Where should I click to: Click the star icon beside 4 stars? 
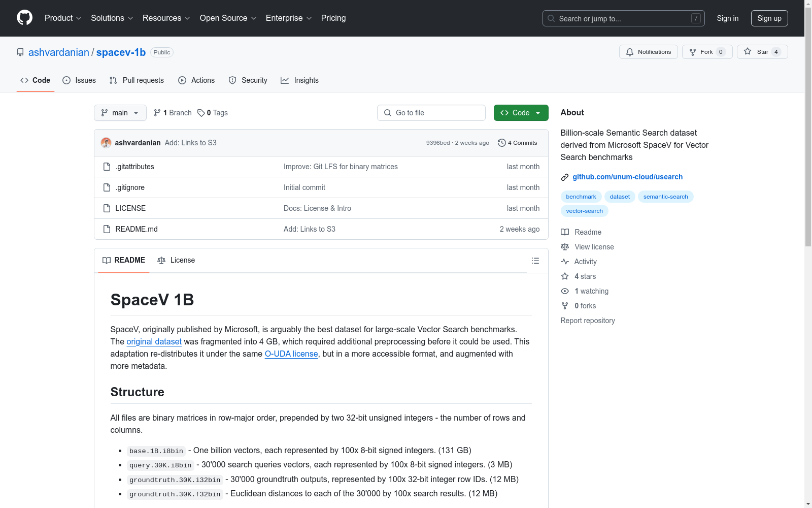point(565,276)
